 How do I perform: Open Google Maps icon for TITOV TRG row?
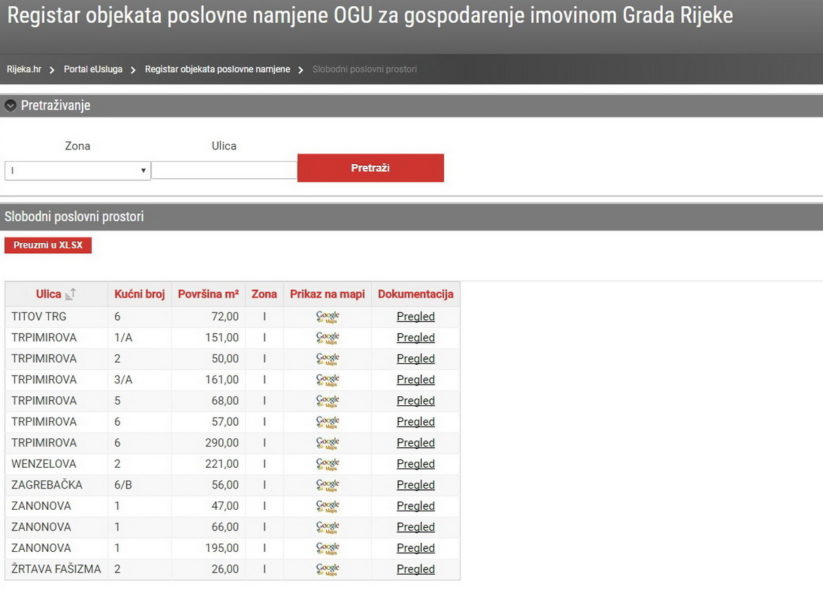point(327,316)
